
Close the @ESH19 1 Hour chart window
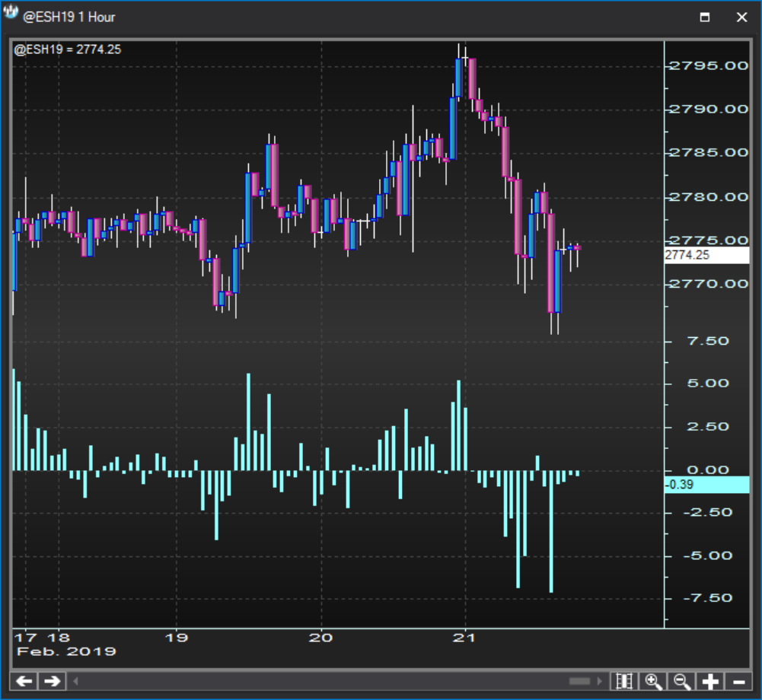[x=741, y=17]
